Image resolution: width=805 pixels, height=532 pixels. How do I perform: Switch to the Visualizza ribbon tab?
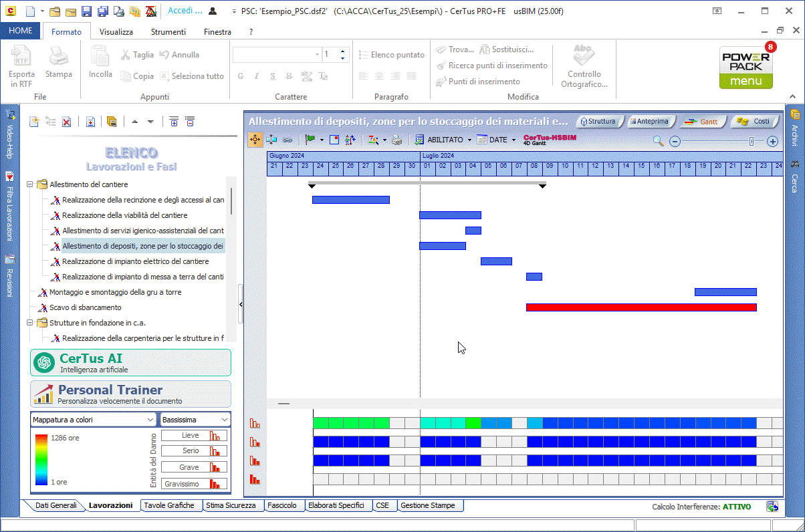116,32
